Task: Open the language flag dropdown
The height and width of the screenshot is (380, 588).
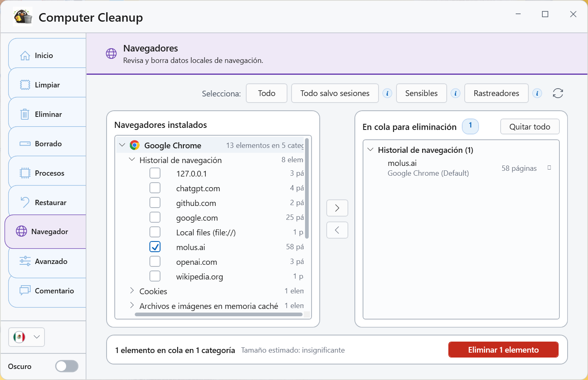Action: pos(27,337)
